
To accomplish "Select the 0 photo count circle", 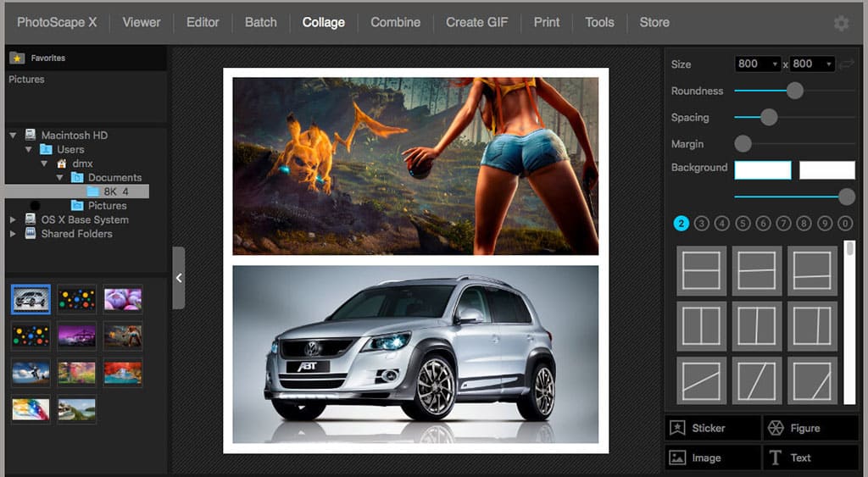I will pyautogui.click(x=845, y=224).
